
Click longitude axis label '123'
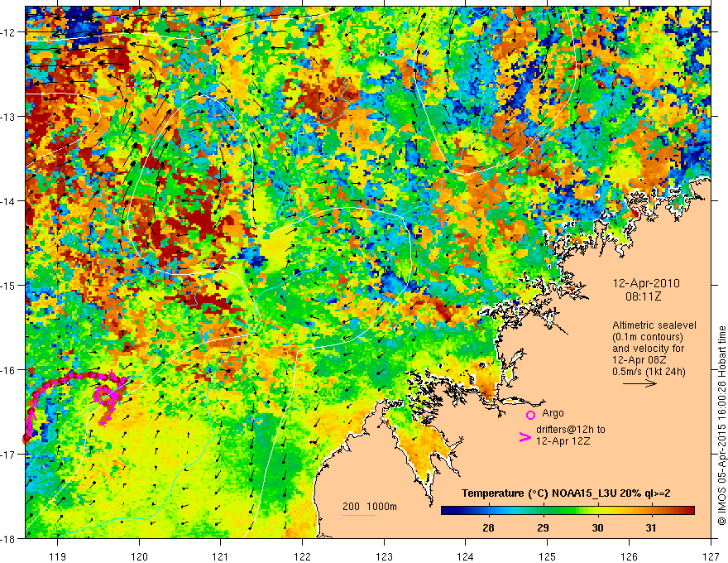click(384, 556)
